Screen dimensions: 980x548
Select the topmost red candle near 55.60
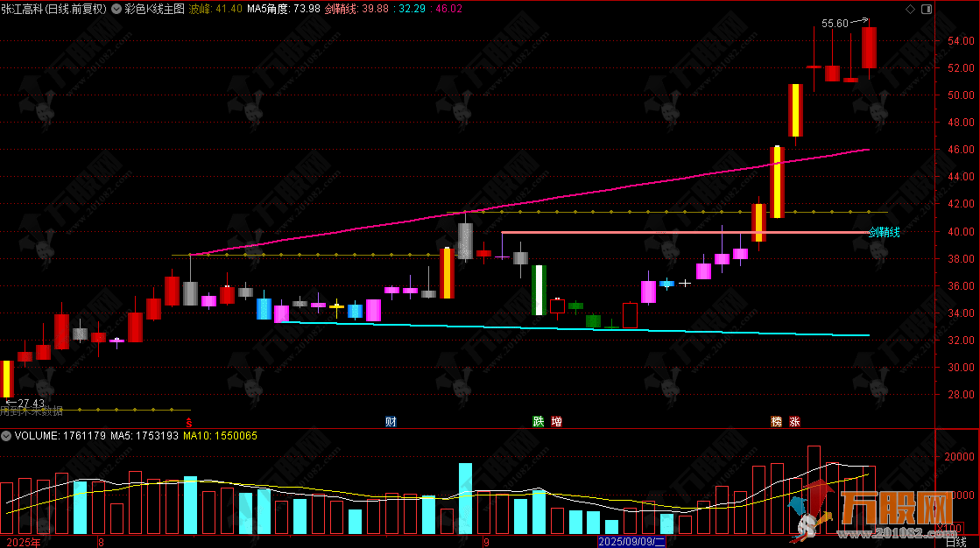click(869, 47)
